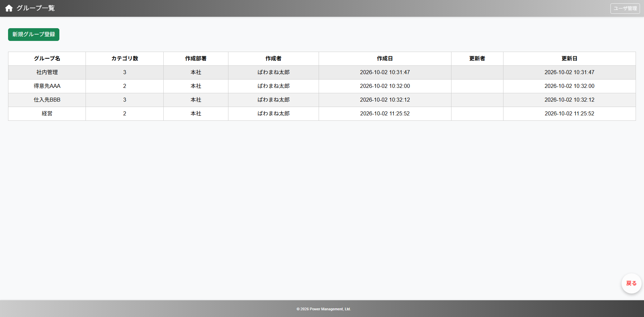
Task: Click the 作成部署 column header
Action: click(x=196, y=59)
